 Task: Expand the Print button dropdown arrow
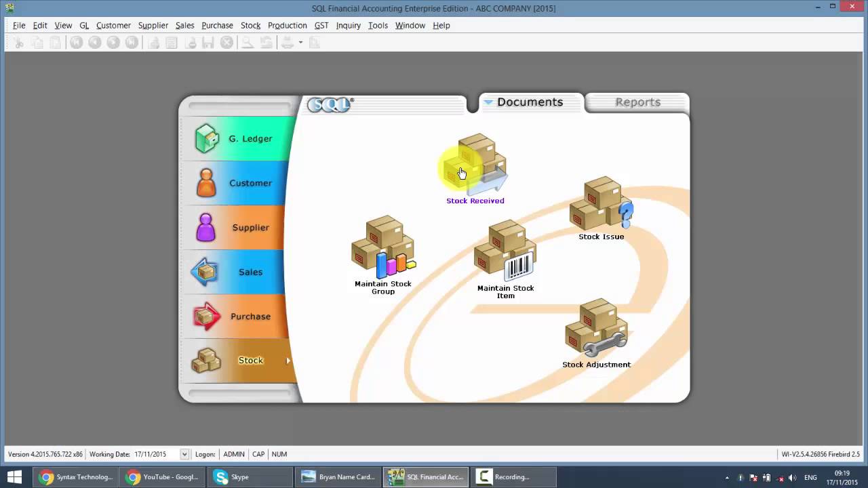[300, 43]
